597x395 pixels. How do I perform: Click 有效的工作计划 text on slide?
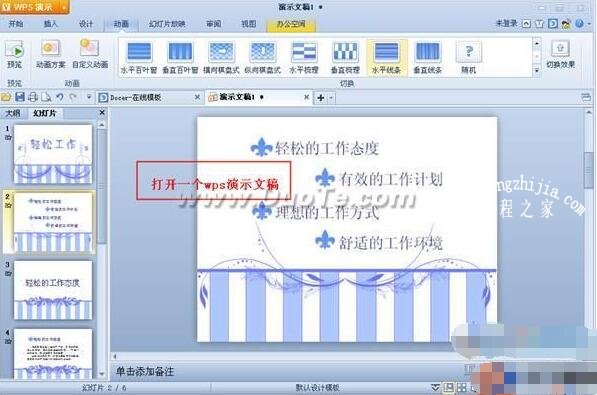click(391, 179)
